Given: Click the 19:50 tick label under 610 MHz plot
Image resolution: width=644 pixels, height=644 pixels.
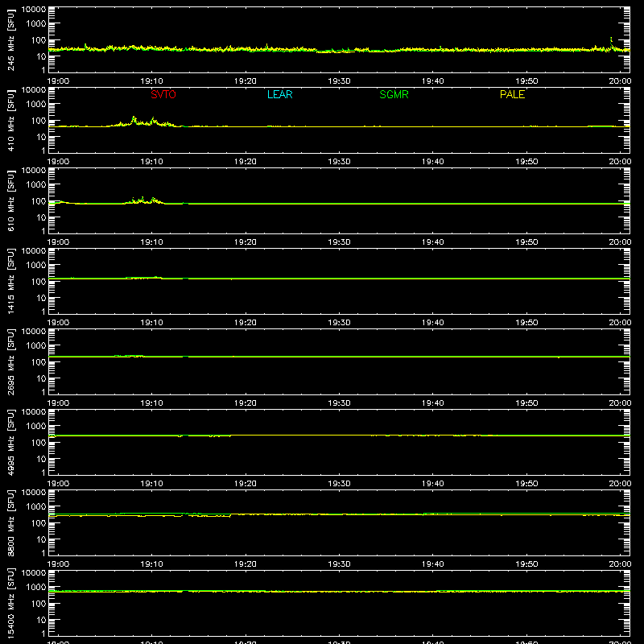Looking at the screenshot, I should point(526,242).
